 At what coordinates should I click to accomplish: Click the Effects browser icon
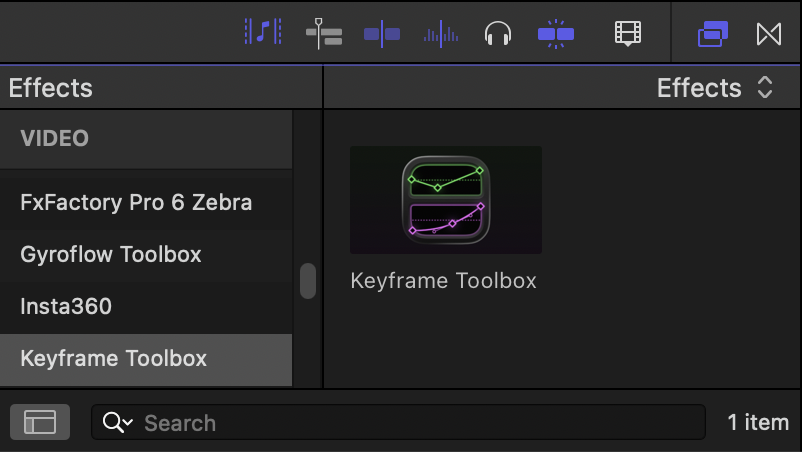[x=712, y=34]
